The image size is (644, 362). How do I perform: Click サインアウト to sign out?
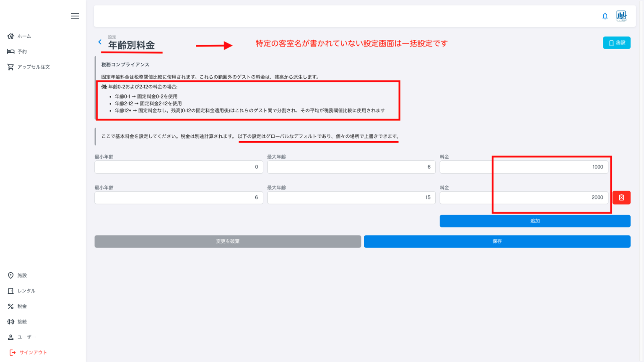point(33,352)
